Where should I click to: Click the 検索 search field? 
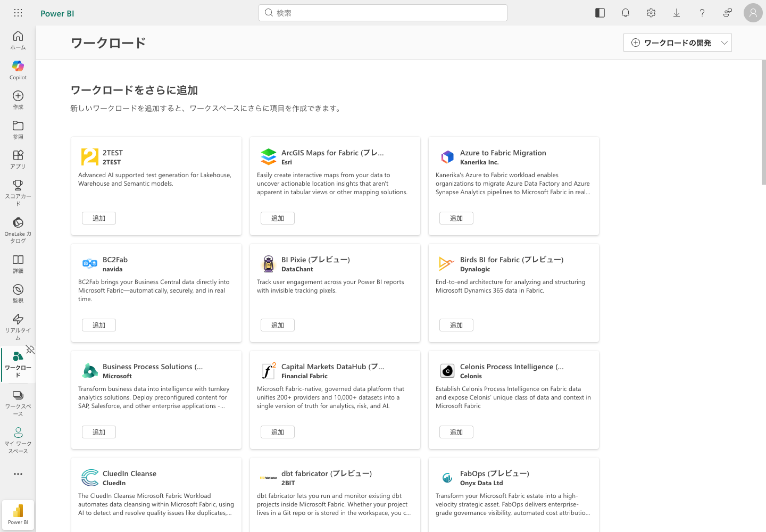point(383,13)
